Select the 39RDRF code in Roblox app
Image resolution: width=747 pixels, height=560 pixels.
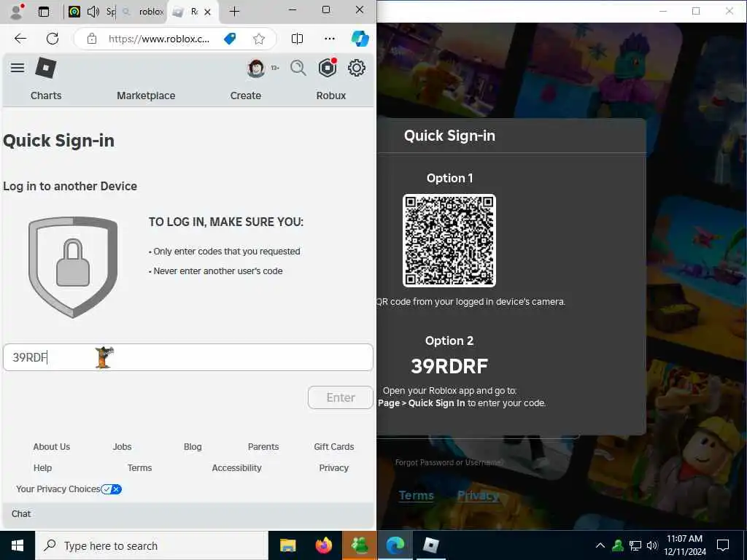[x=449, y=366]
